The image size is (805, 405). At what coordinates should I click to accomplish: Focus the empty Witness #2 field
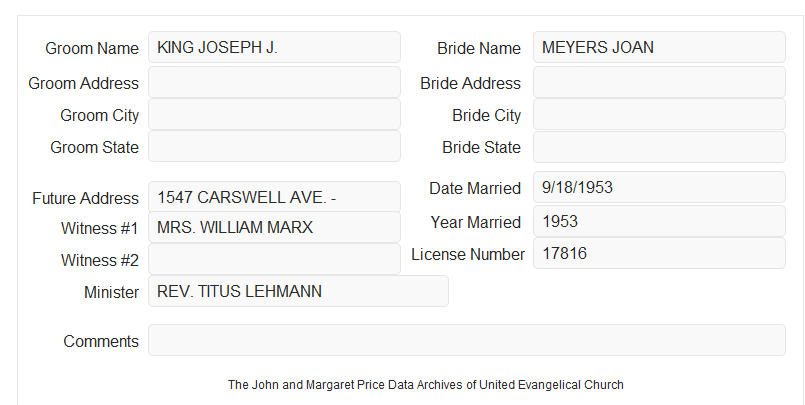click(274, 259)
